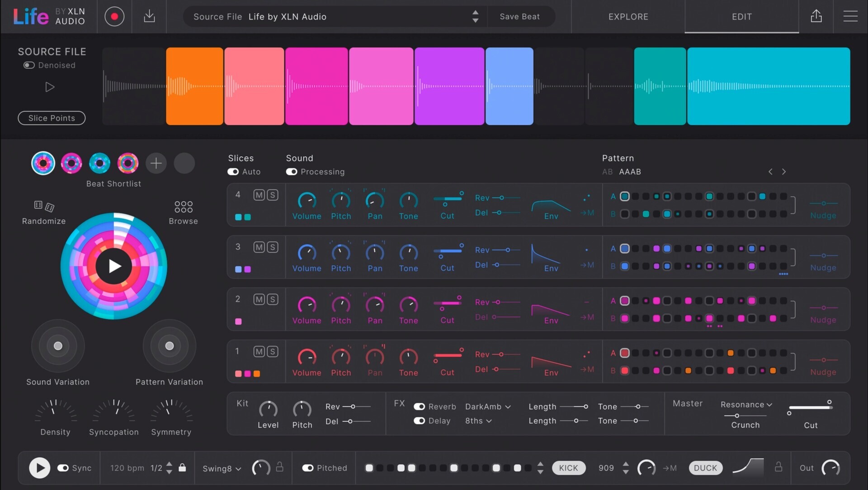Go to previous pattern arrow

(770, 172)
